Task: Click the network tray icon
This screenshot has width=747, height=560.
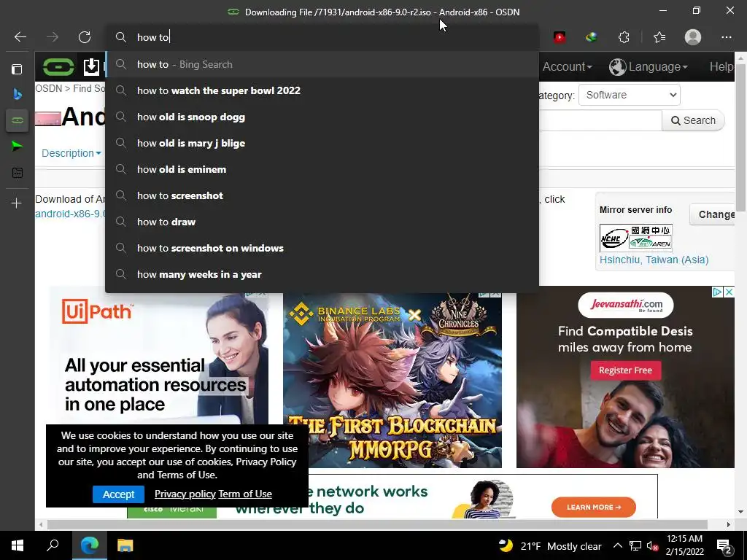Action: pyautogui.click(x=635, y=546)
